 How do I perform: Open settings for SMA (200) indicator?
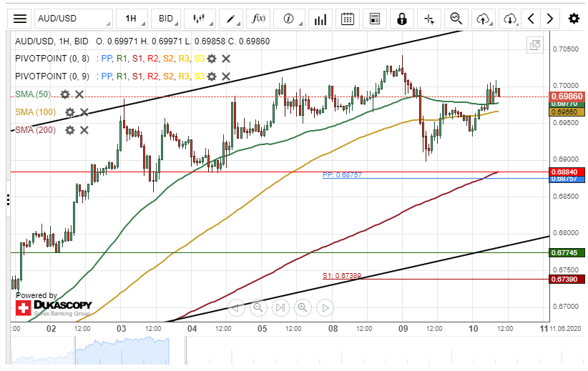coord(69,130)
